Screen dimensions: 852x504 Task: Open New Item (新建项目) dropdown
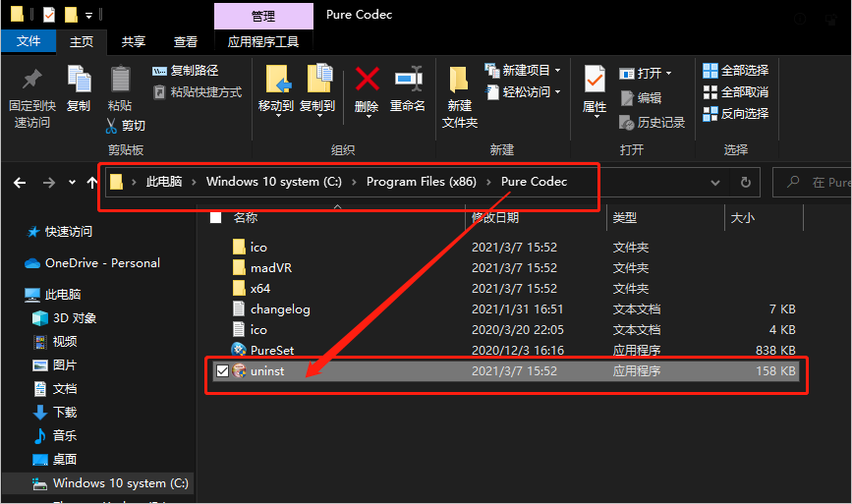pyautogui.click(x=523, y=71)
